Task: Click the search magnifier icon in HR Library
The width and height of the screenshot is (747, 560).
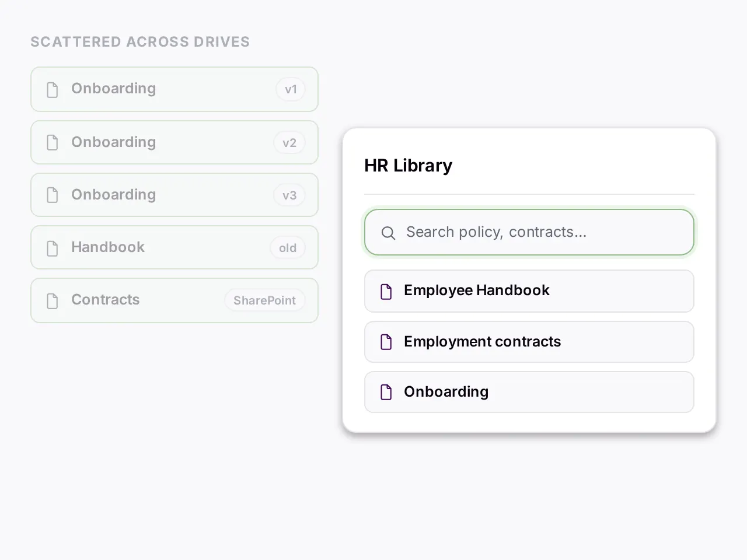Action: pos(388,233)
